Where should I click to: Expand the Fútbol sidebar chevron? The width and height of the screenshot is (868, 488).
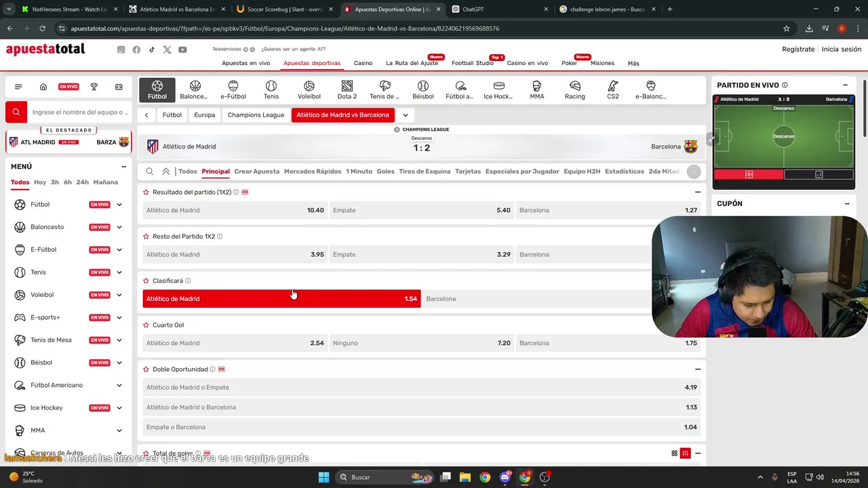119,205
